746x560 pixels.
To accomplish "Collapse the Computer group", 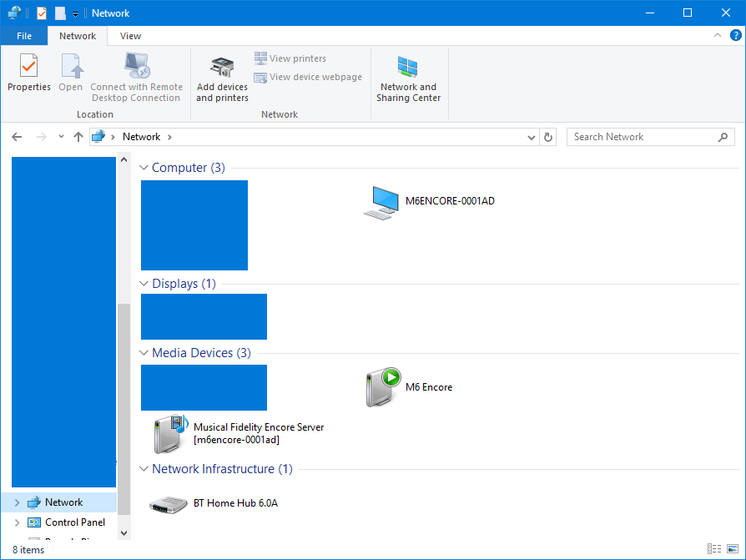I will (144, 168).
